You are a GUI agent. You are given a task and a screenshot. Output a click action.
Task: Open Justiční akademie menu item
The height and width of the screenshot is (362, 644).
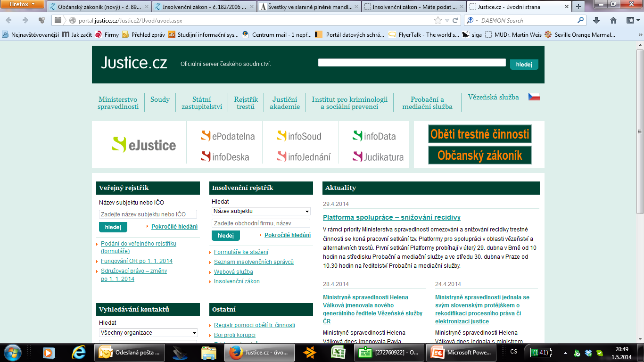click(285, 103)
